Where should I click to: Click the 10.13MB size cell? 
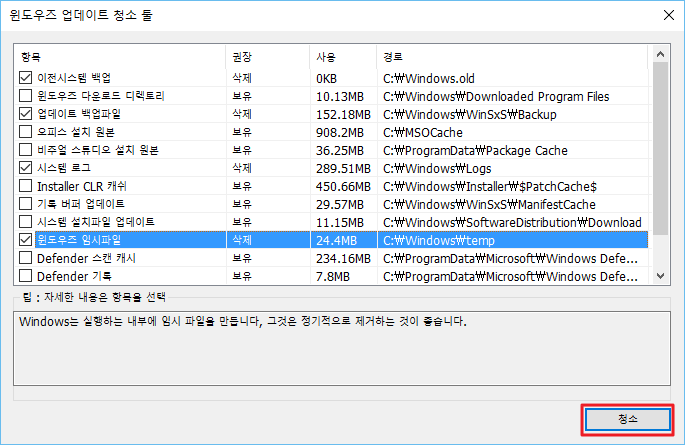[340, 96]
